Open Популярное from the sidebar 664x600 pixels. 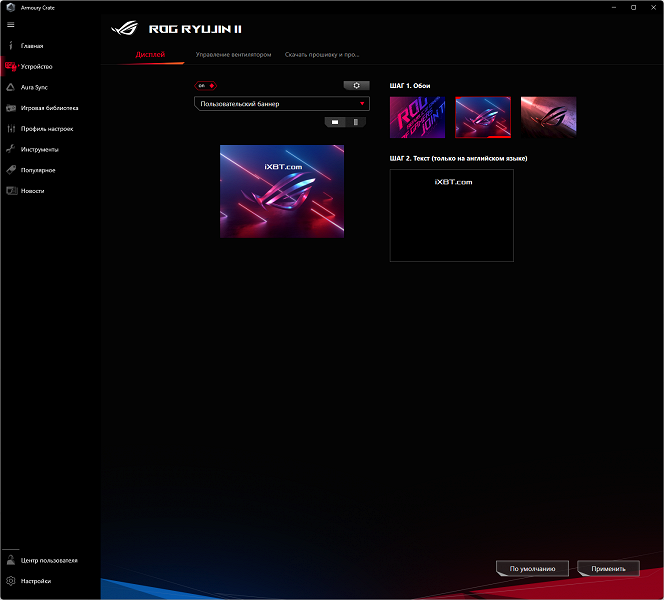pos(38,170)
